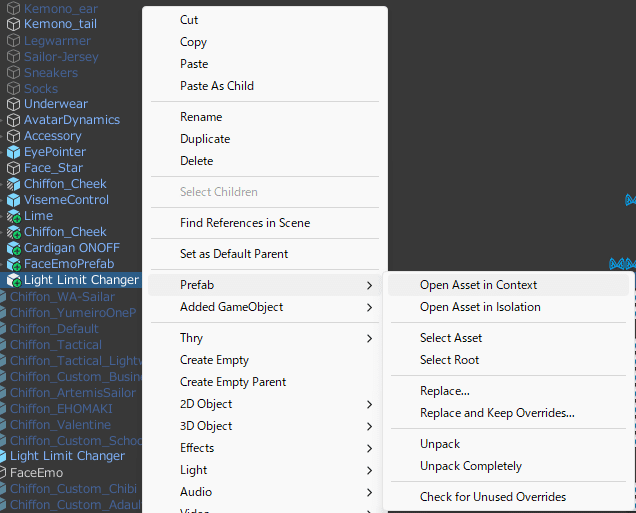Expand the 3D Object submenu
Screen dimensions: 636x513
pyautogui.click(x=206, y=426)
